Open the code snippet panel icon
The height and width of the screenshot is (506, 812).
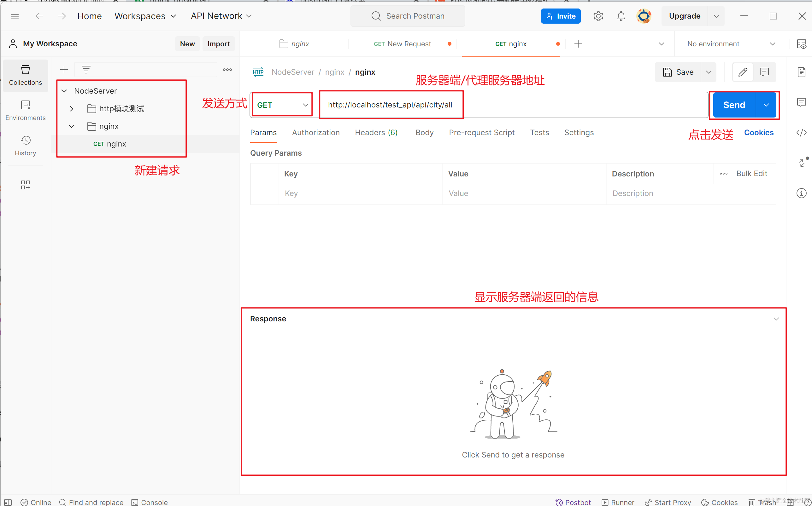(801, 133)
